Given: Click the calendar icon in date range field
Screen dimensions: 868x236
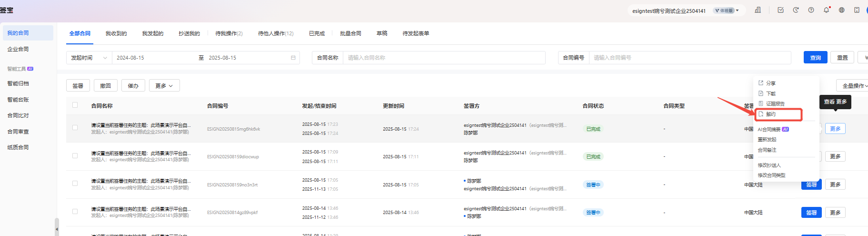Looking at the screenshot, I should 293,58.
